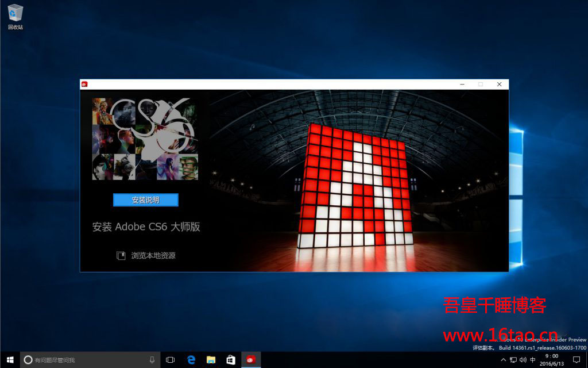Screen dimensions: 588x368
Task: Open the Windows Store taskbar icon
Action: pos(230,360)
